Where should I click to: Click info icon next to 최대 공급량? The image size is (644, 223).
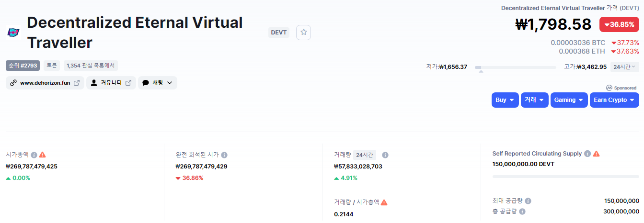tap(528, 201)
